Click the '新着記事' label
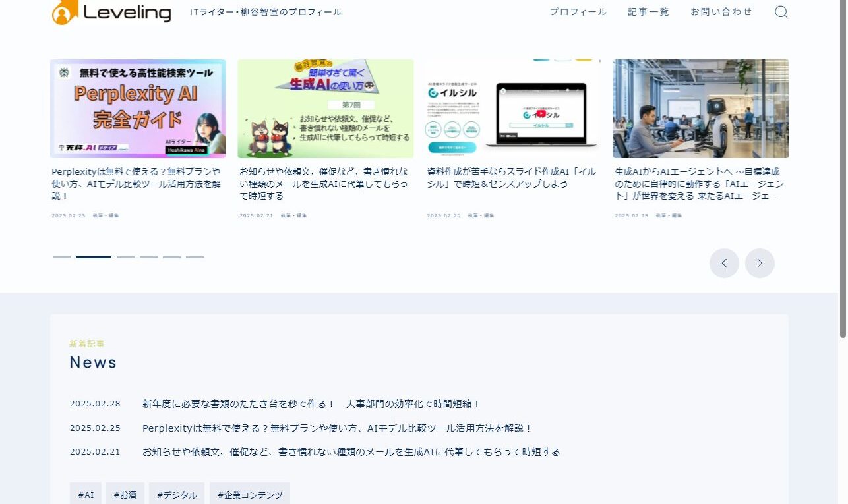 point(87,344)
